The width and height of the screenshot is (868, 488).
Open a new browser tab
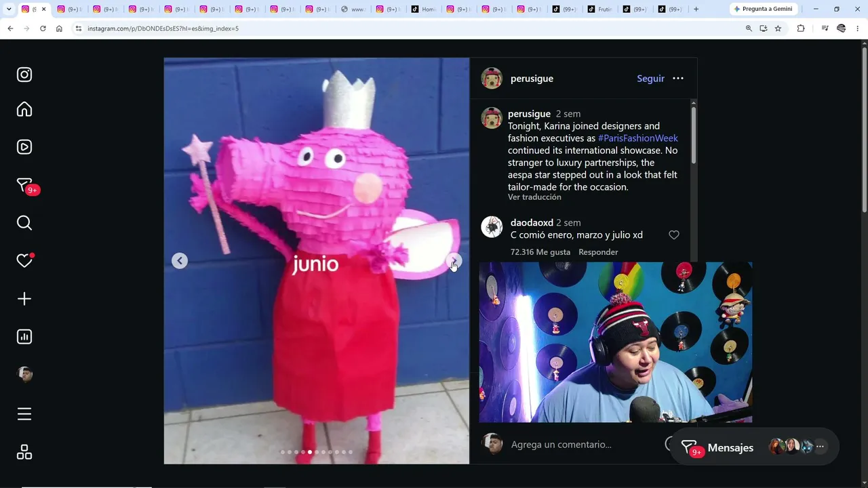tap(696, 9)
